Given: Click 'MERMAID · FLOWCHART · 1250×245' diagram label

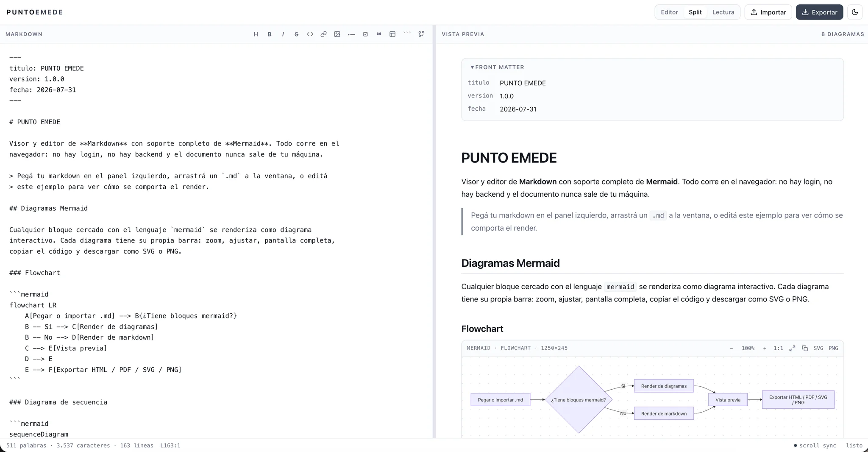Looking at the screenshot, I should click(x=517, y=348).
